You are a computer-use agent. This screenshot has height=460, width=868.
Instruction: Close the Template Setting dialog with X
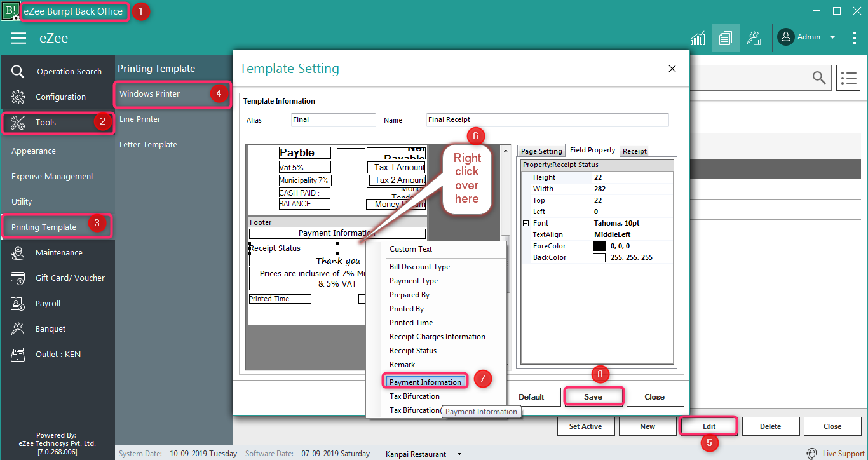(672, 69)
